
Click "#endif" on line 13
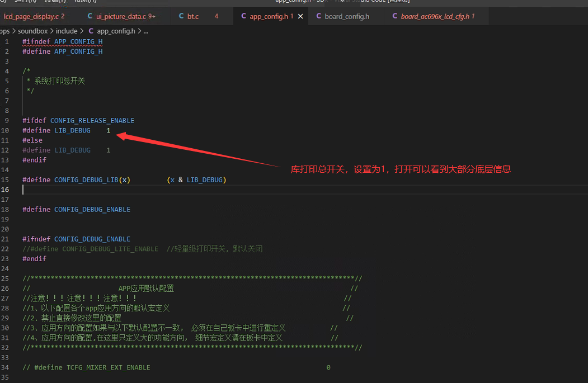(x=34, y=160)
